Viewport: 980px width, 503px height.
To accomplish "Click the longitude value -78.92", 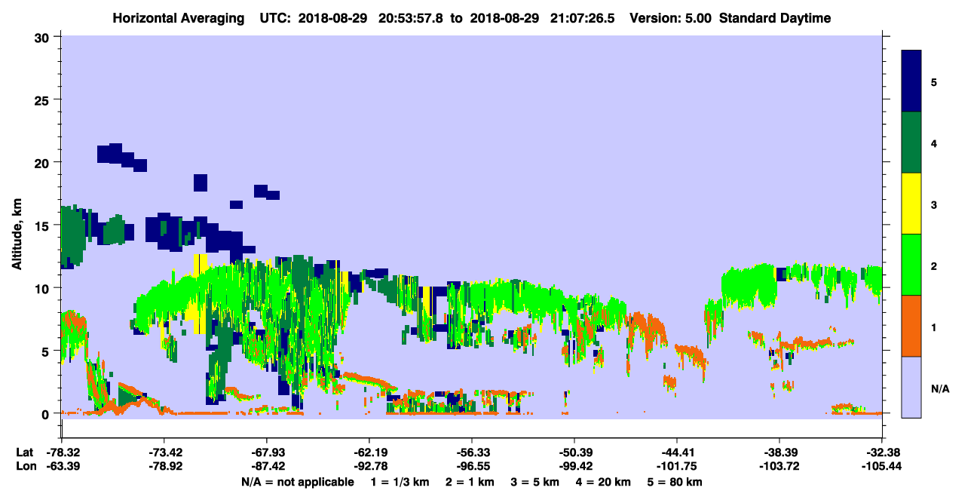I will pyautogui.click(x=164, y=466).
